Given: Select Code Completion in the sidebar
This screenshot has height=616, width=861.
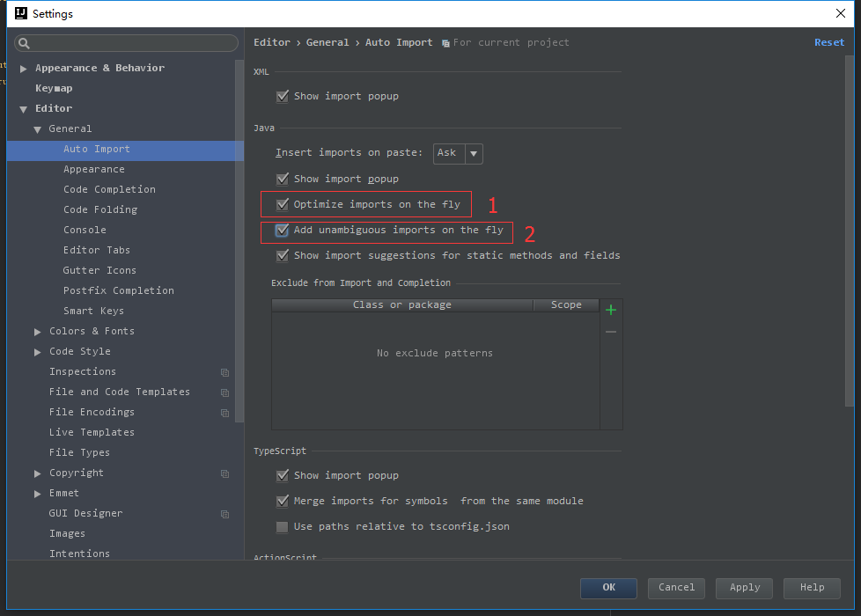Looking at the screenshot, I should [x=109, y=189].
